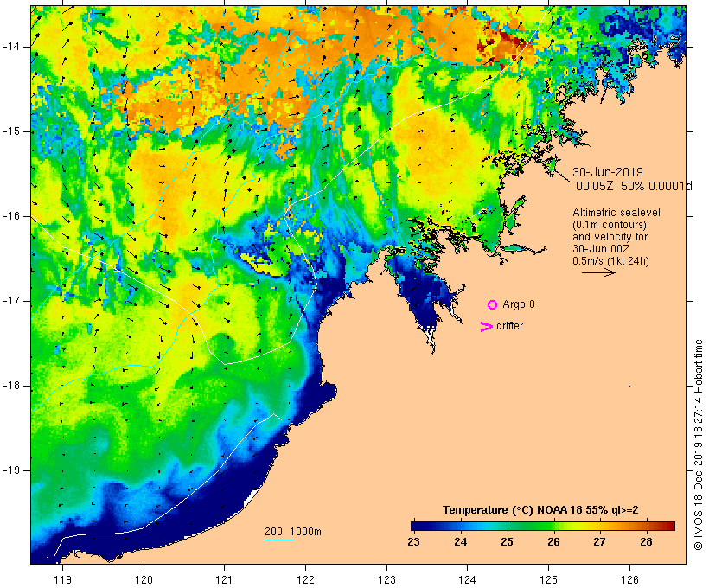
Task: Click the colorbar value '24'
Action: tap(460, 542)
